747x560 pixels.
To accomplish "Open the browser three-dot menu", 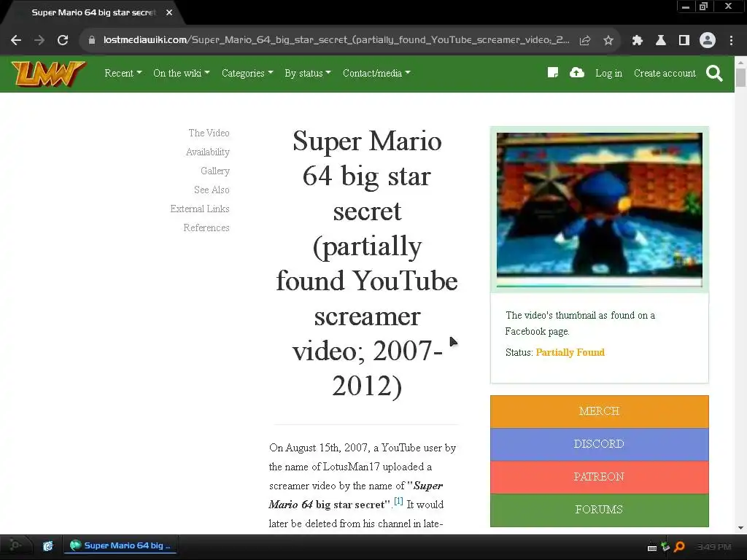I will [731, 41].
